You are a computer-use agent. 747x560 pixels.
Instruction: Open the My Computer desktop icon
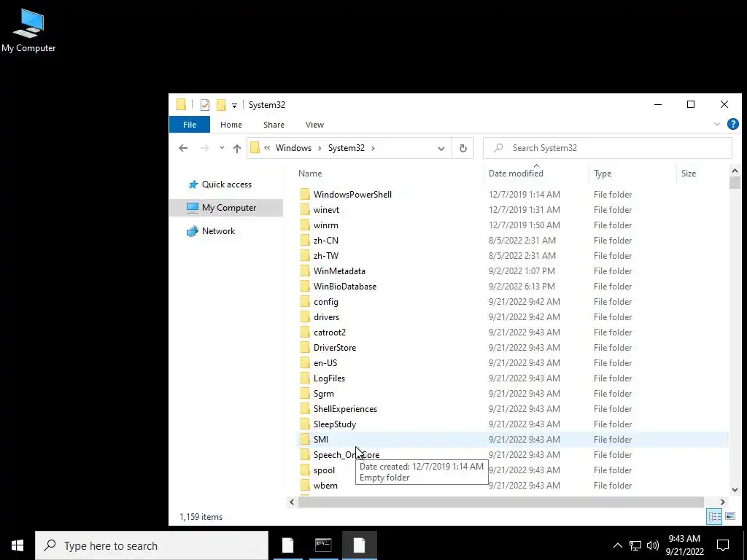tap(28, 31)
